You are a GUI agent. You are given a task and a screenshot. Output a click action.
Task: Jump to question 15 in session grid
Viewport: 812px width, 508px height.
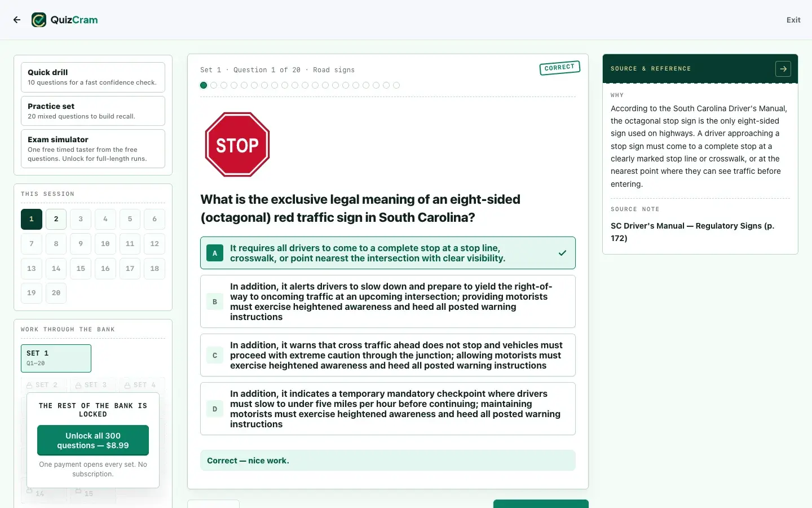point(81,269)
